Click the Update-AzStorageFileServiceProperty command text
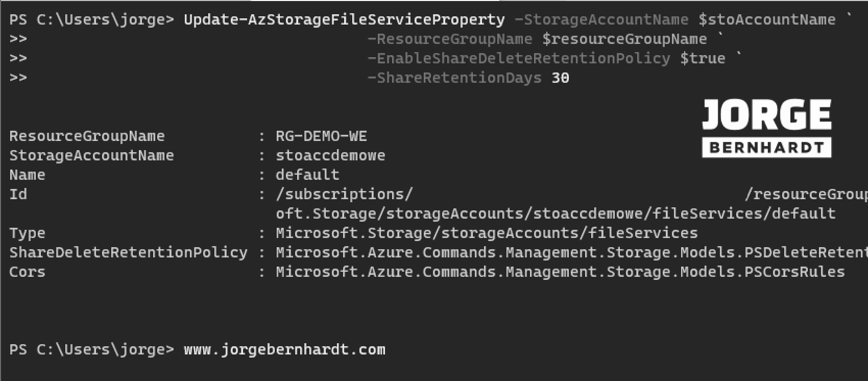Viewport: 868px width, 381px height. pyautogui.click(x=344, y=20)
